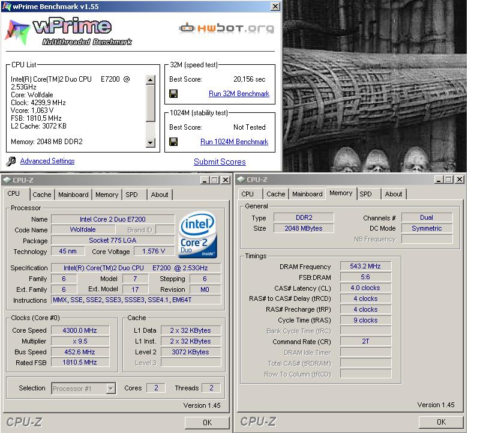The width and height of the screenshot is (504, 433).
Task: Click memory Size value 2048 MBytes
Action: (x=304, y=228)
